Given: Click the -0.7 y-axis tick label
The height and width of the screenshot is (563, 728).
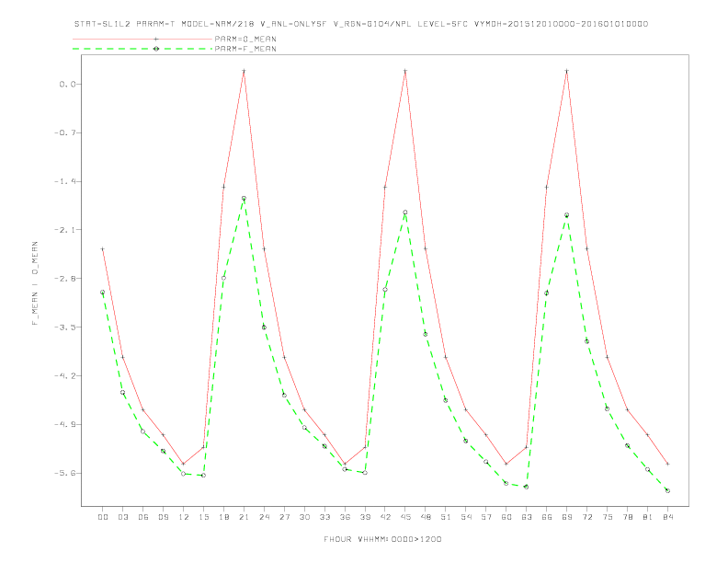Looking at the screenshot, I should (65, 132).
